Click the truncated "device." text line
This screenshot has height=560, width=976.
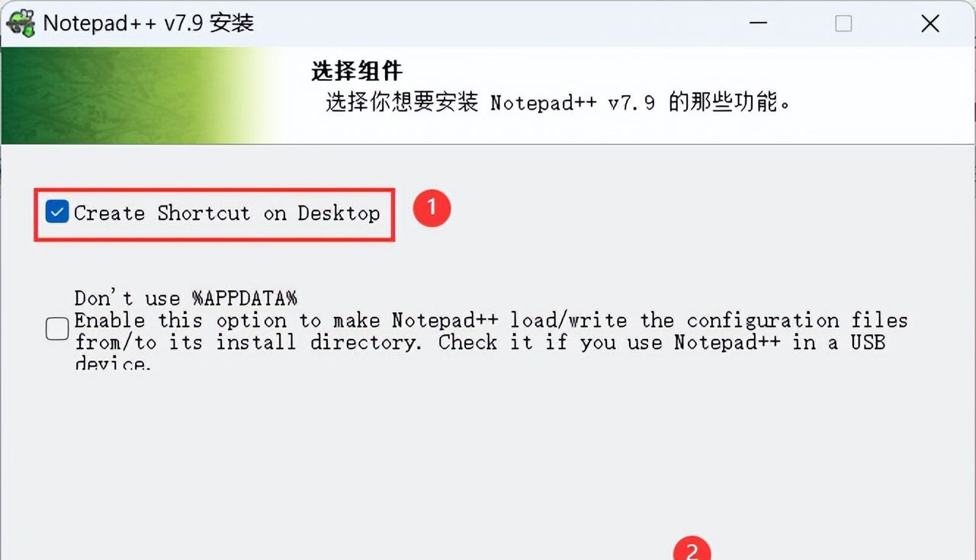point(113,363)
